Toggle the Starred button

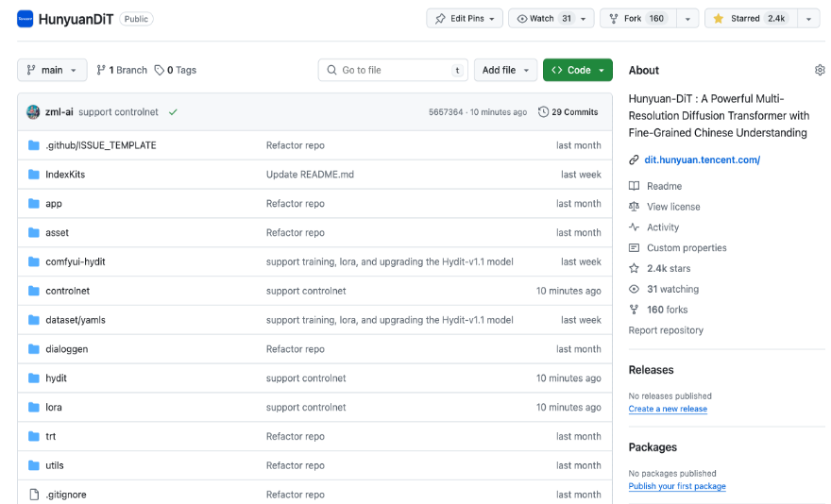click(x=750, y=18)
